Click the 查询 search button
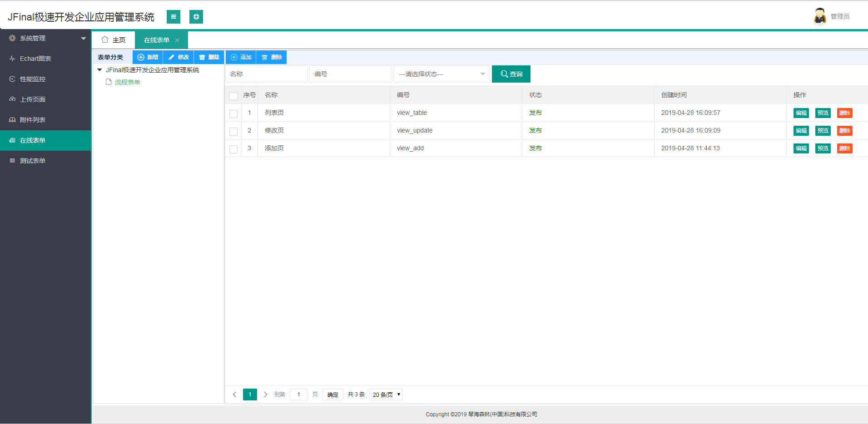868x424 pixels. coord(511,74)
